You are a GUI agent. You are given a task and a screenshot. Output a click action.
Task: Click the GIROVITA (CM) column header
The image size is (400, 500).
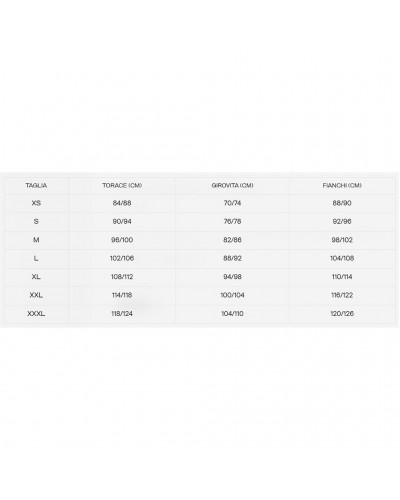pos(232,185)
